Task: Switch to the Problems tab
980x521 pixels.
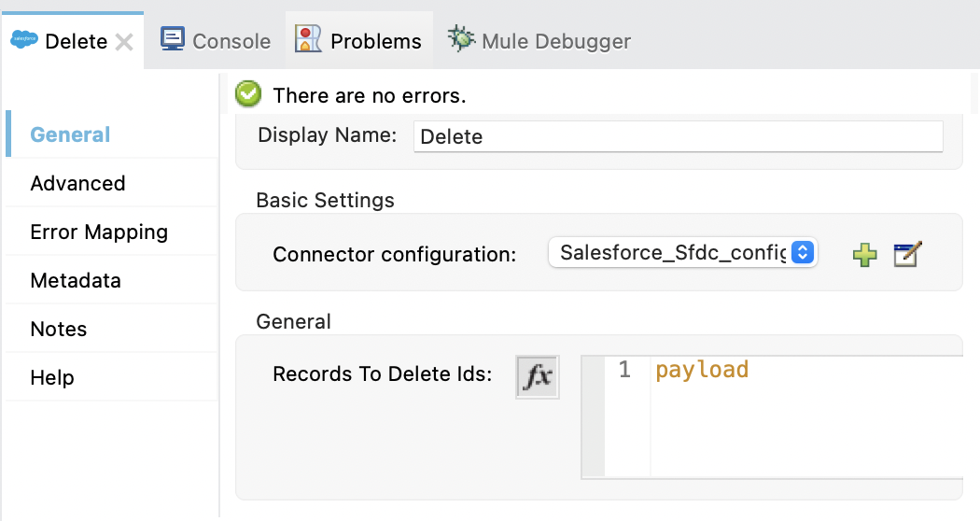Action: (x=359, y=41)
